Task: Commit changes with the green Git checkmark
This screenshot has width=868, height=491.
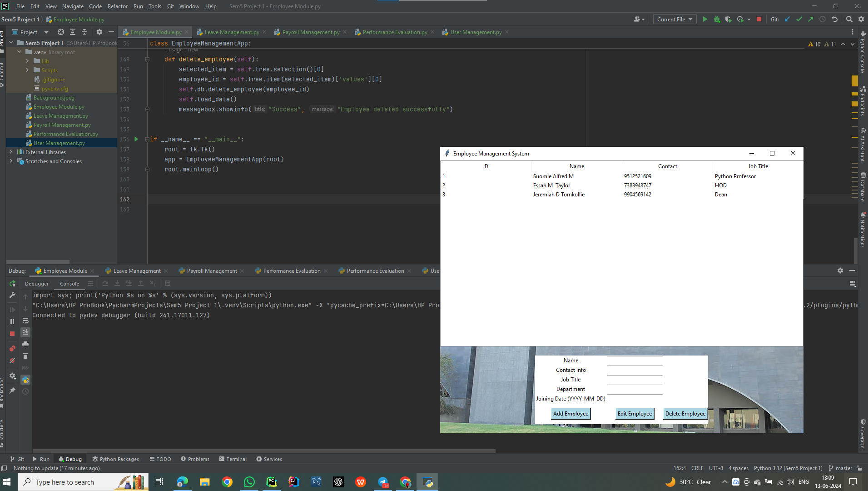Action: 799,19
